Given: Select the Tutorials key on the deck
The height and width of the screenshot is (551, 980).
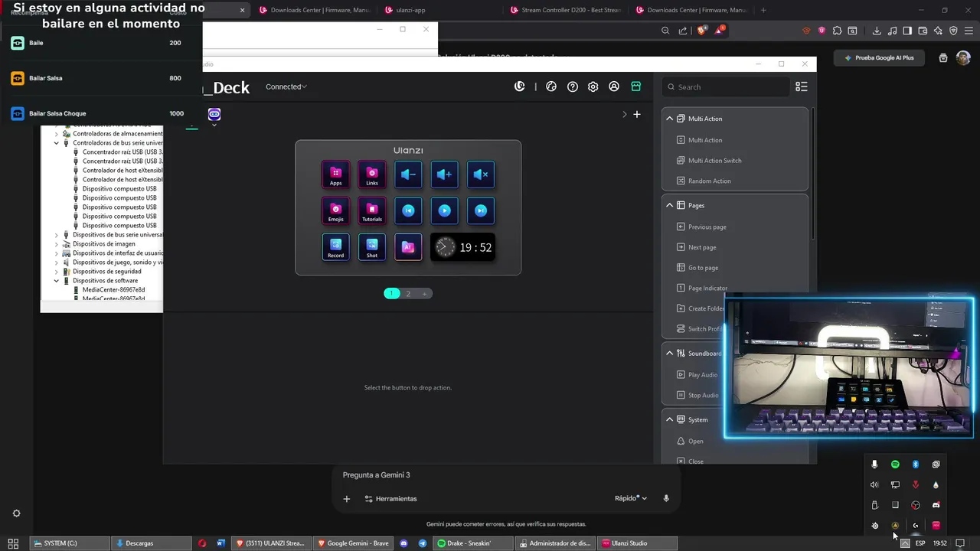Looking at the screenshot, I should click(372, 210).
